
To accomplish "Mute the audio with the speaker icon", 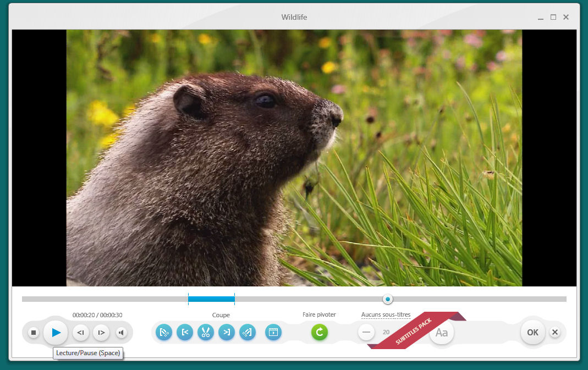I will (122, 333).
